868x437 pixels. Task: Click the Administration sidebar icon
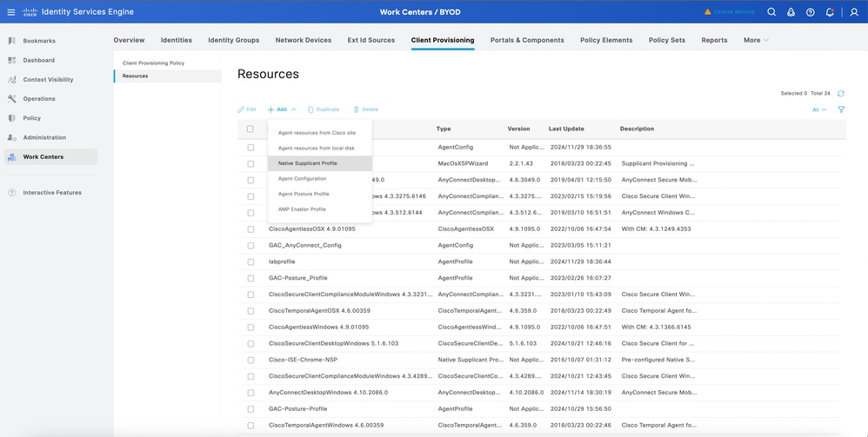[11, 138]
